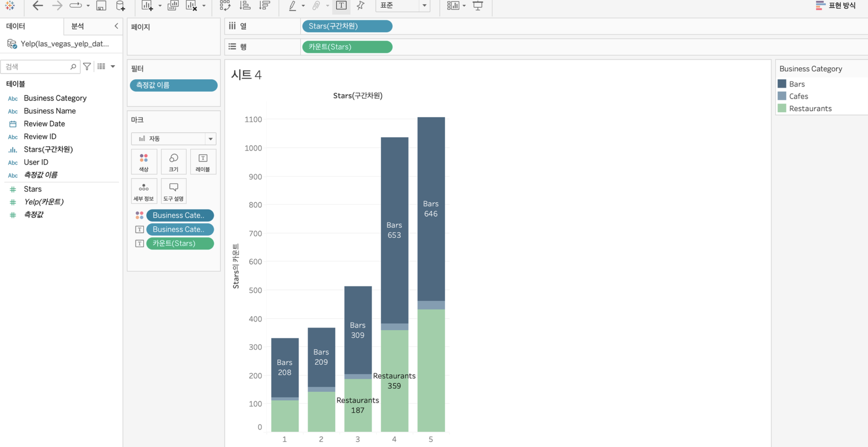Click the Undo back arrow in the toolbar
Image resolution: width=868 pixels, height=447 pixels.
click(x=37, y=5)
